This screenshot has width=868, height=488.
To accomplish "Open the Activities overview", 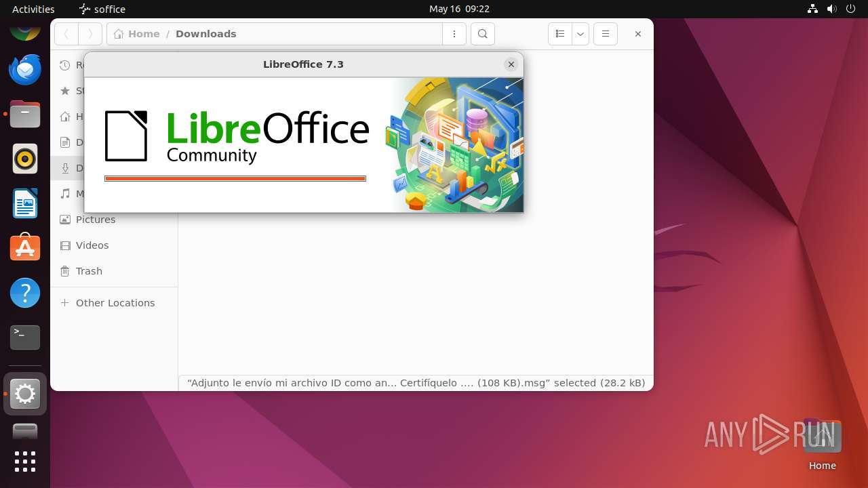I will pos(33,9).
